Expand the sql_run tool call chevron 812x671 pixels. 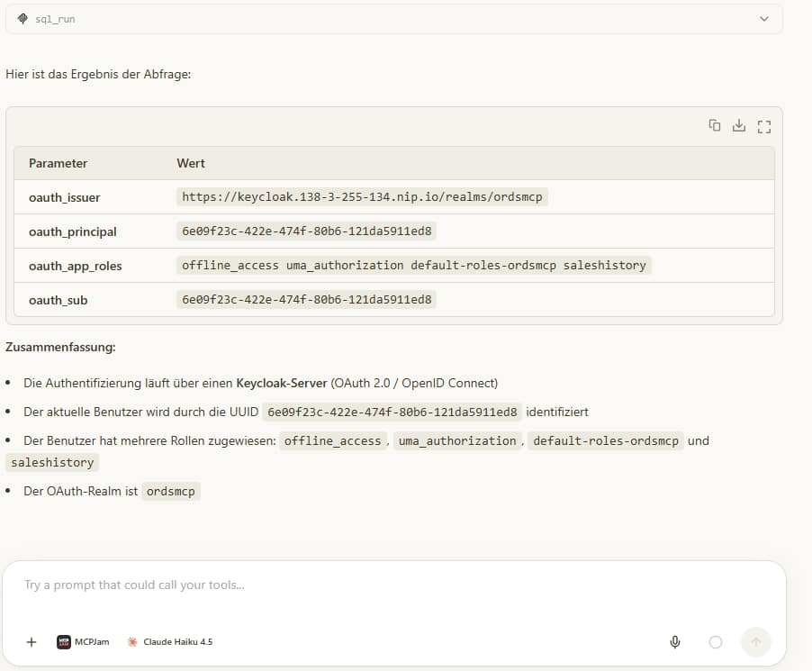point(764,19)
